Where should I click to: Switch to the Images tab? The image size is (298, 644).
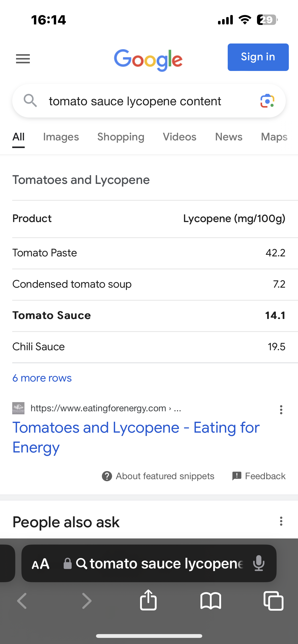click(x=61, y=137)
